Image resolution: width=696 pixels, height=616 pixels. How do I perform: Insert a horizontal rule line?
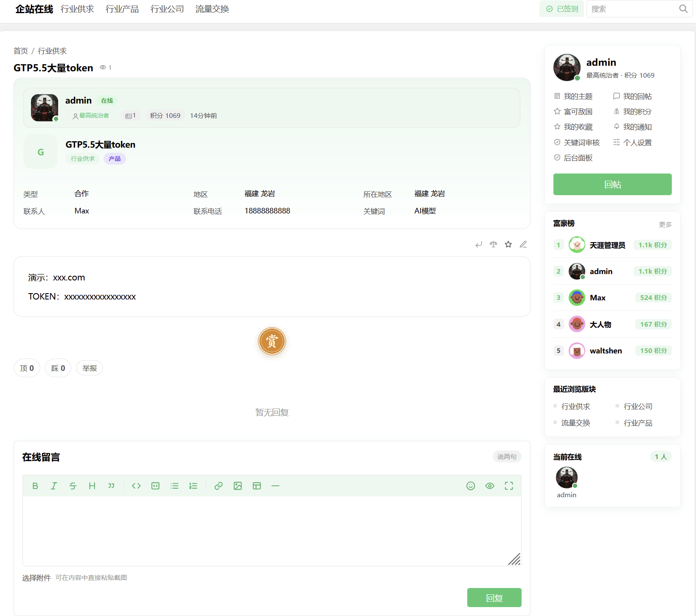click(275, 486)
